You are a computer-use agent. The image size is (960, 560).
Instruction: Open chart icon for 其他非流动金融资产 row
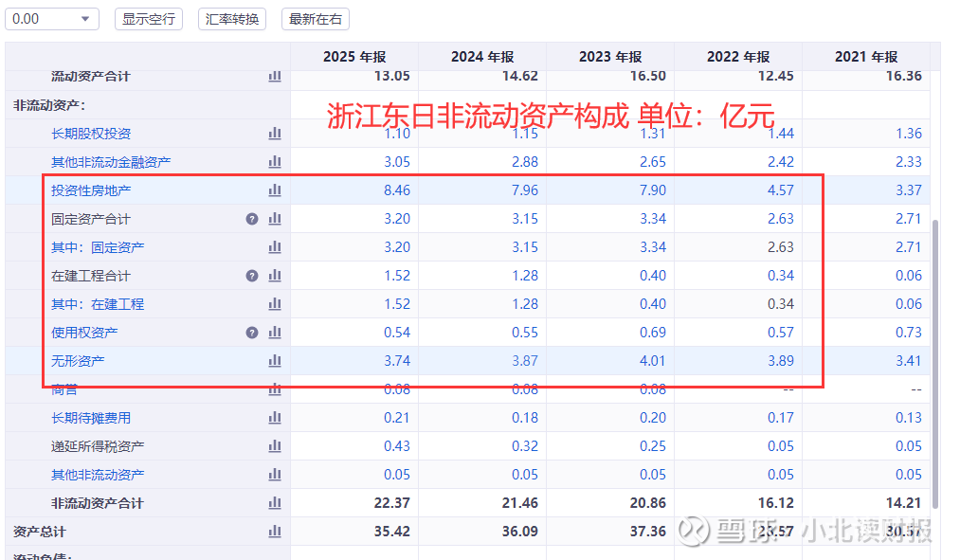[x=275, y=162]
